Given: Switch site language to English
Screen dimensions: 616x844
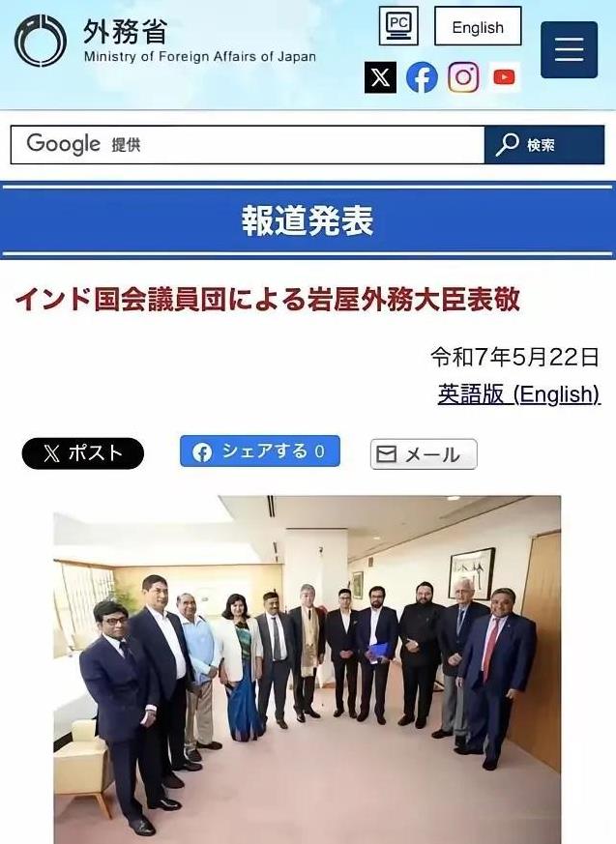Looking at the screenshot, I should [x=478, y=26].
